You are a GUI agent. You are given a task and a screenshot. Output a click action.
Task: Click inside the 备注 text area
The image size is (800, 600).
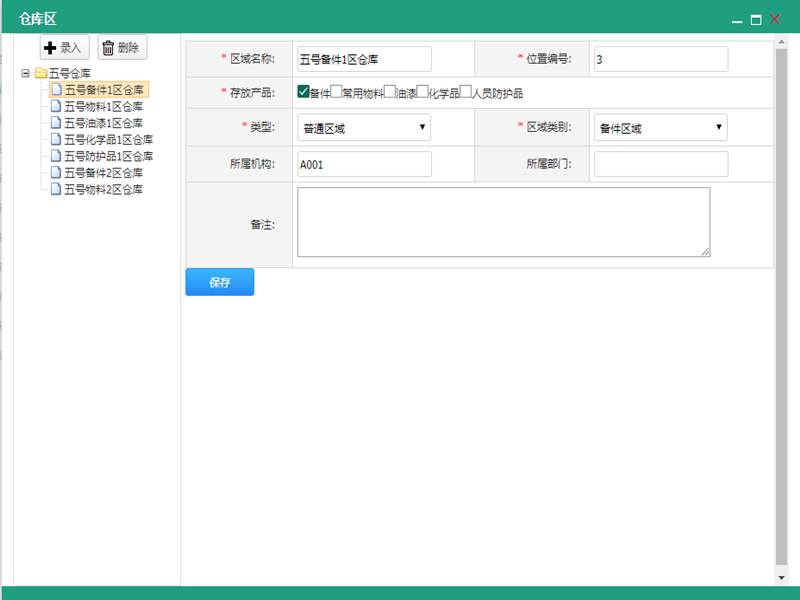pos(503,222)
